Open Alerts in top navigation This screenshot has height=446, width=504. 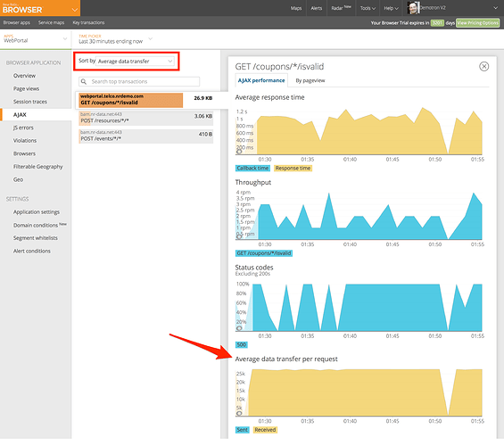pos(317,8)
